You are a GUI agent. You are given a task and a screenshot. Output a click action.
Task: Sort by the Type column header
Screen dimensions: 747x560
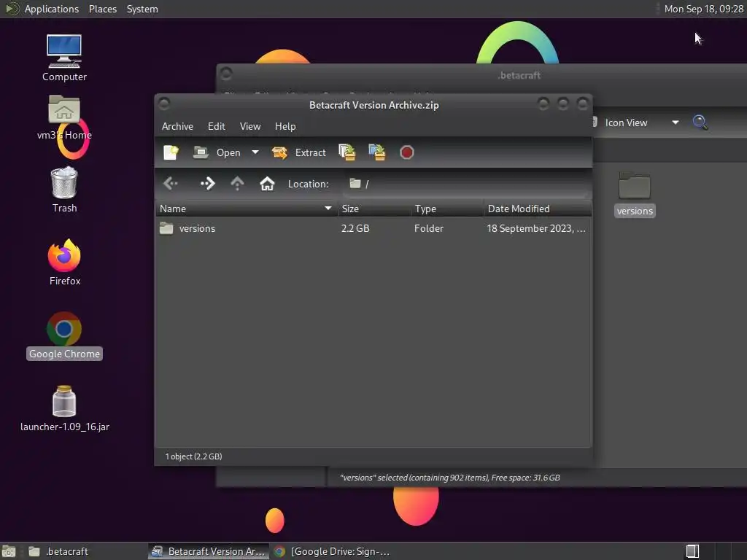coord(447,209)
